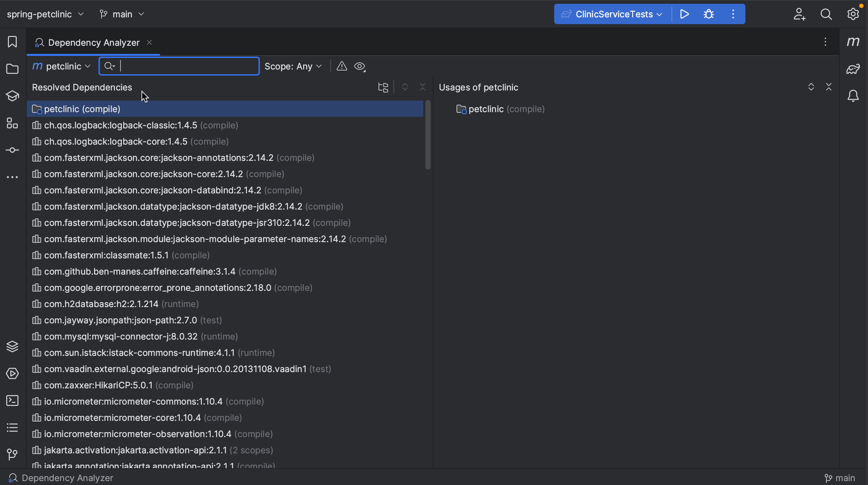
Task: Open the TODO list tool window
Action: (x=12, y=427)
